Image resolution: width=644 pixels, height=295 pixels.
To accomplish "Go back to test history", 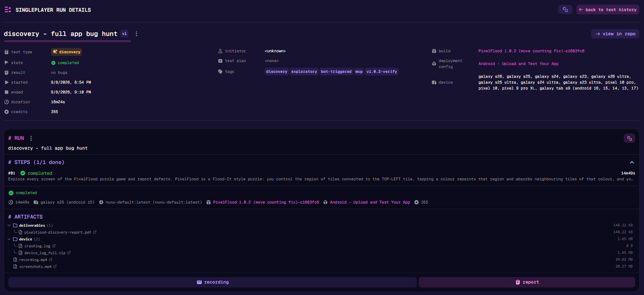I will click(608, 9).
